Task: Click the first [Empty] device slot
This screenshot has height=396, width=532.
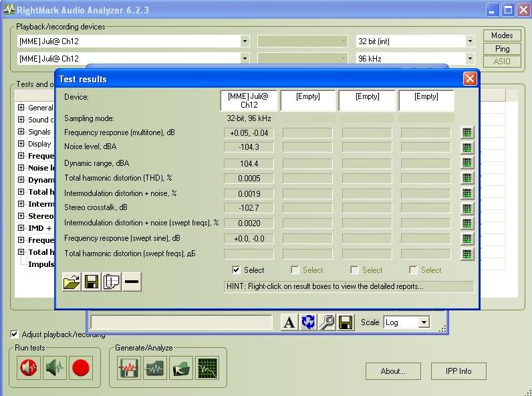Action: point(307,100)
